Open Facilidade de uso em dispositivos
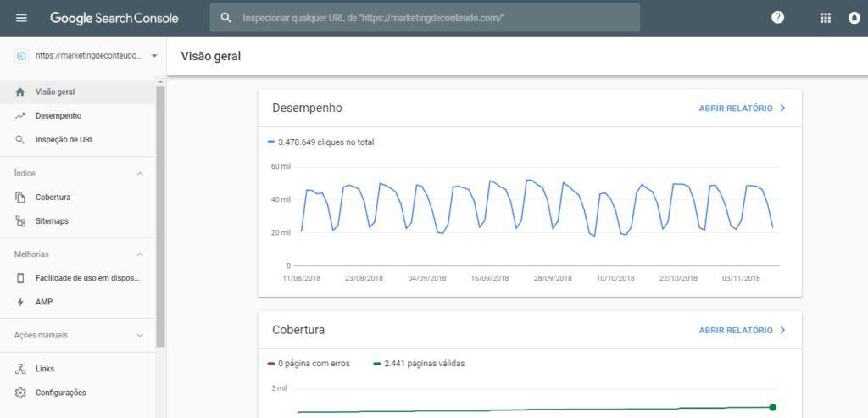 tap(77, 278)
